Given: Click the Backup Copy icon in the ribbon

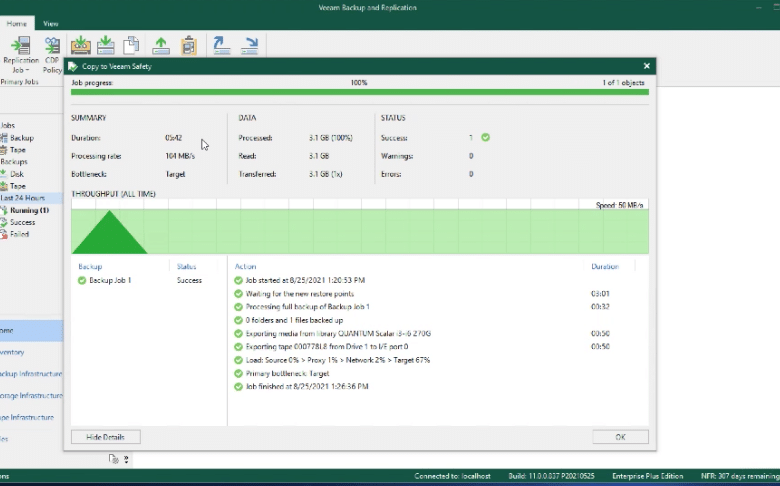Looking at the screenshot, I should point(105,45).
